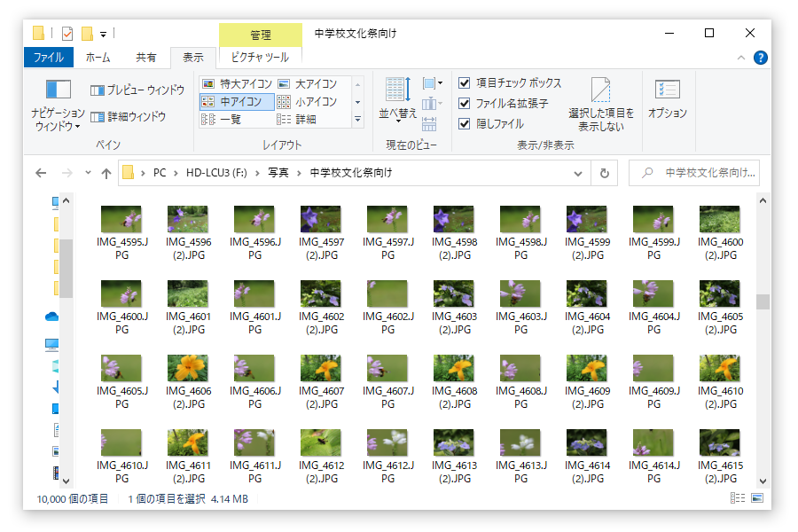Open folder Options (オプション)
The image size is (798, 532).
point(667,100)
